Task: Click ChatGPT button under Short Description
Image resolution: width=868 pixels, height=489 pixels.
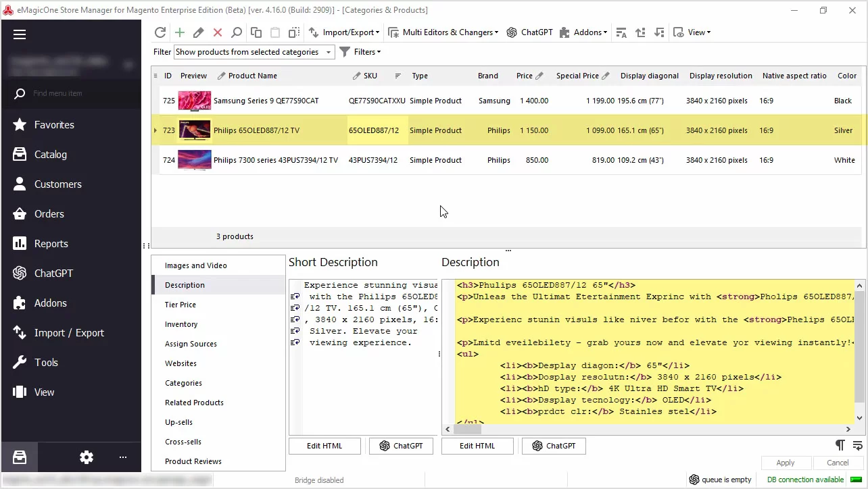Action: click(401, 446)
